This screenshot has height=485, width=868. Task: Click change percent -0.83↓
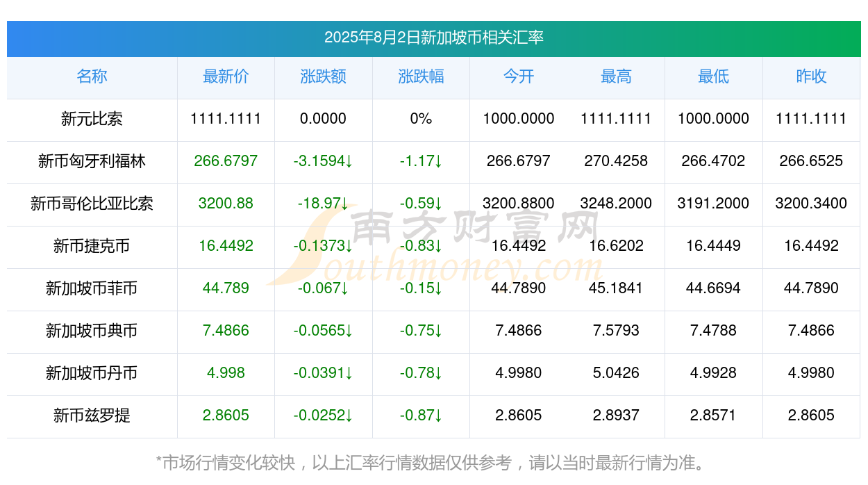point(421,246)
